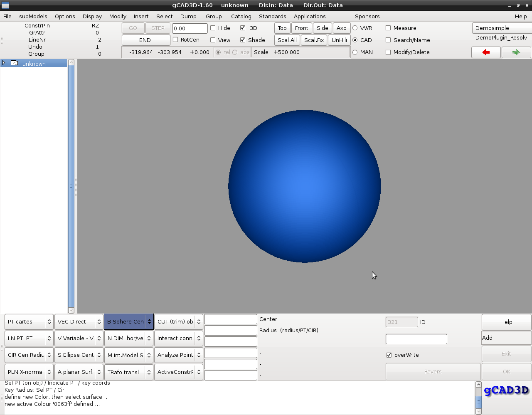Click the blue sphere in the viewport

tap(305, 186)
